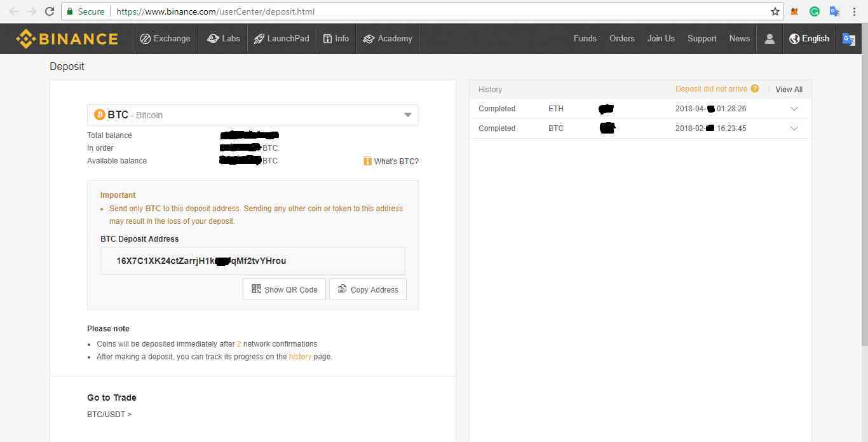The height and width of the screenshot is (442, 868).
Task: Select the BTC deposit address text
Action: coord(201,261)
